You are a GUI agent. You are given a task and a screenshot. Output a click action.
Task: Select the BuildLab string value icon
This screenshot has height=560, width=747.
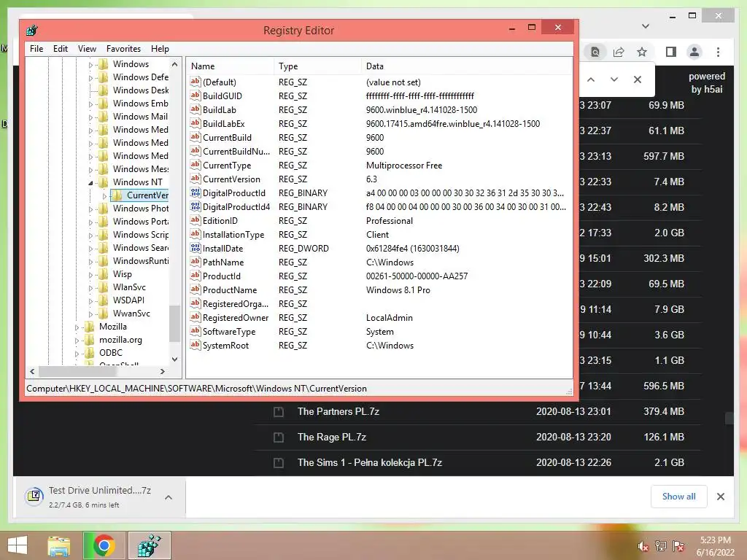[x=196, y=109]
